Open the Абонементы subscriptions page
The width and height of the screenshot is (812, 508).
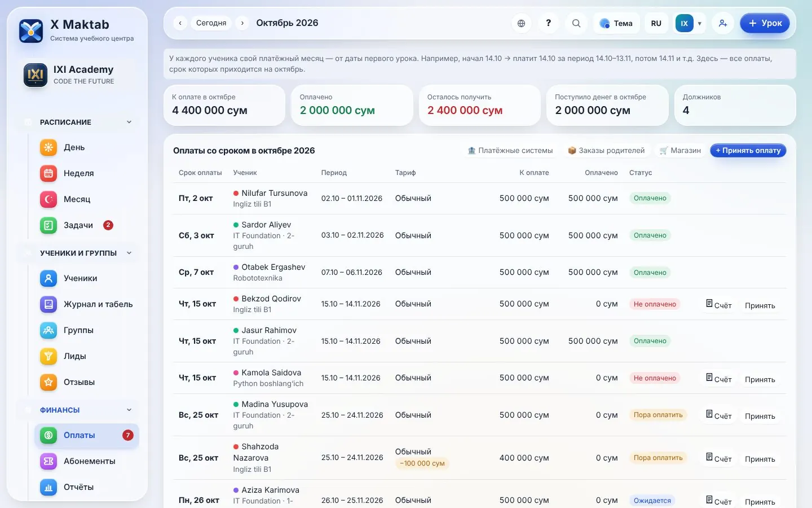click(87, 461)
